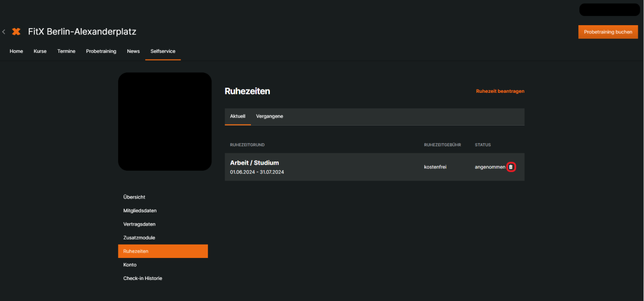Open Mitgliedsdaten in the sidebar
Screen dimensions: 644x301
point(140,211)
